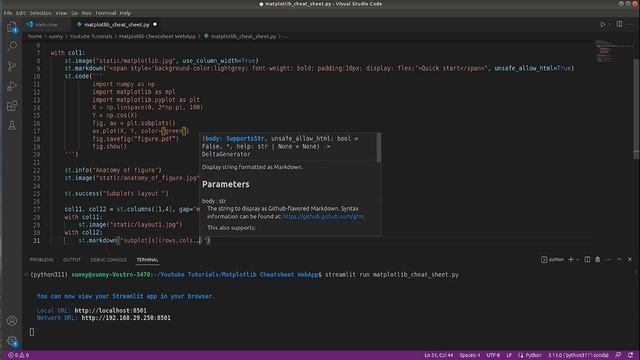640x360 pixels.
Task: Open the View menu
Action: 61,13
